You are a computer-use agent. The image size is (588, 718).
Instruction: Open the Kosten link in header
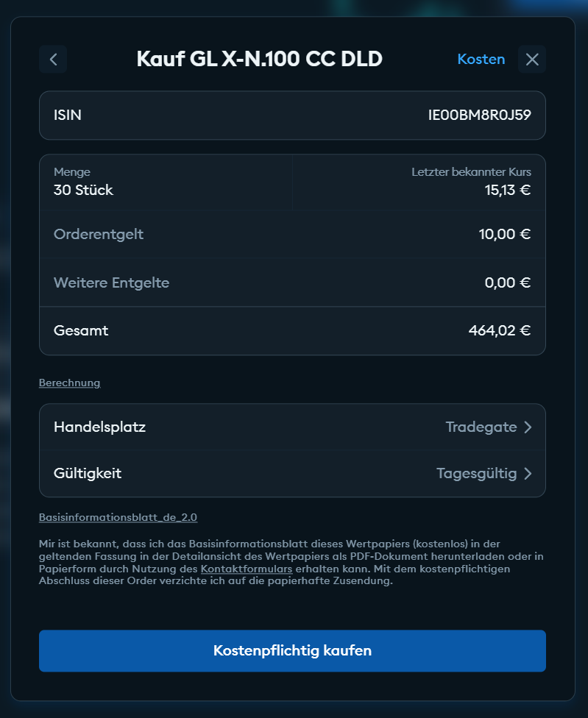pyautogui.click(x=481, y=60)
